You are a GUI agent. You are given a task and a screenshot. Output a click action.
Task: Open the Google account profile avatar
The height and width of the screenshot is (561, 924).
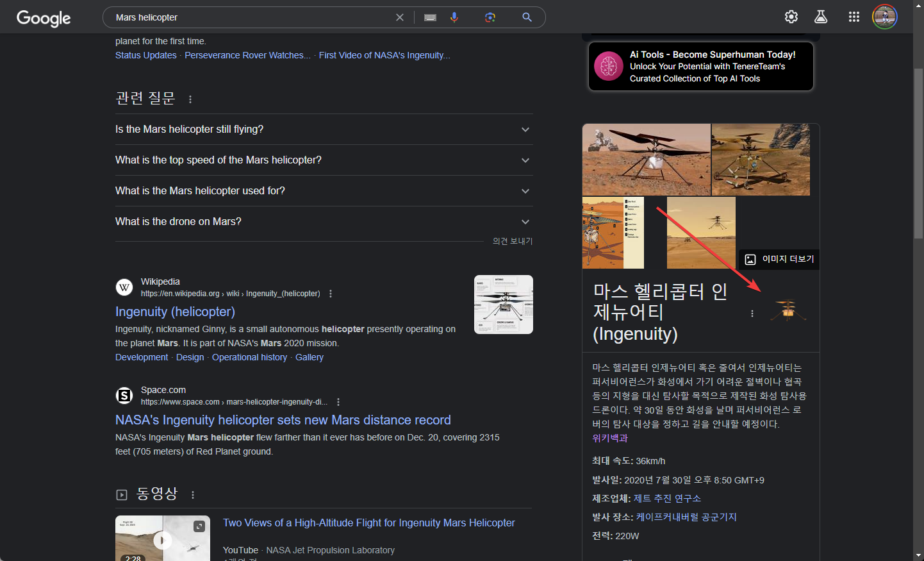click(x=885, y=17)
